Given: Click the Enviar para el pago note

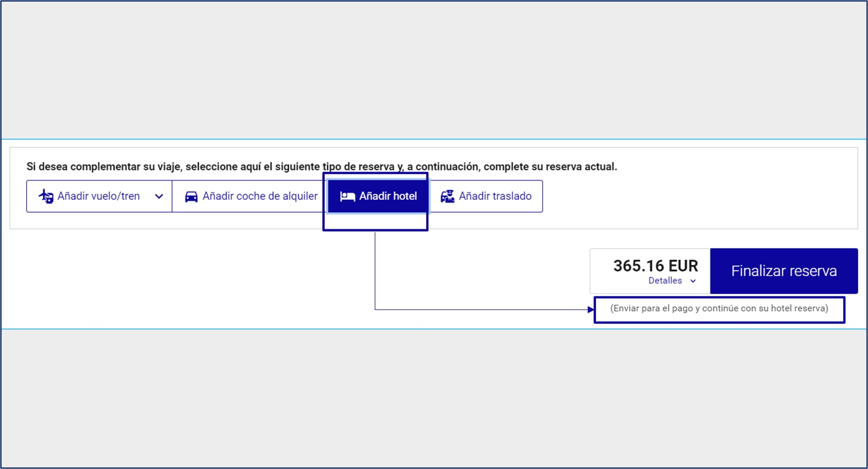Looking at the screenshot, I should (719, 308).
